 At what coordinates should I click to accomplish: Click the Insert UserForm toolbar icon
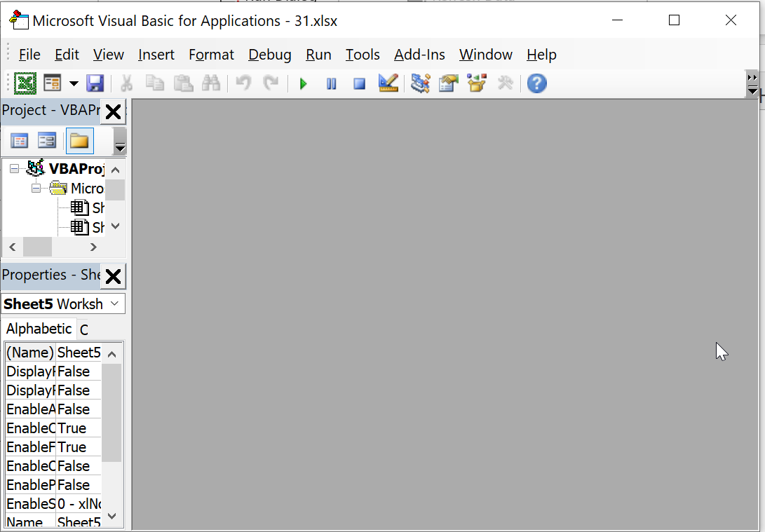pyautogui.click(x=52, y=83)
